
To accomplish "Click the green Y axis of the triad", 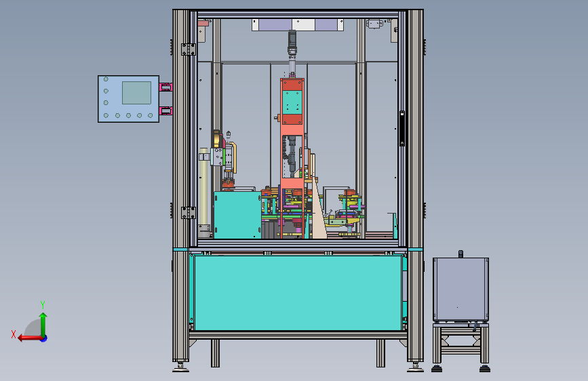I will click(43, 325).
